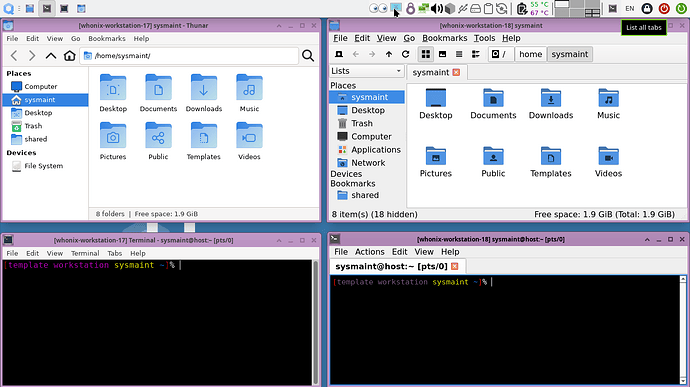Reload the folder in right file manager
Screen dimensions: 690x387
pyautogui.click(x=405, y=54)
